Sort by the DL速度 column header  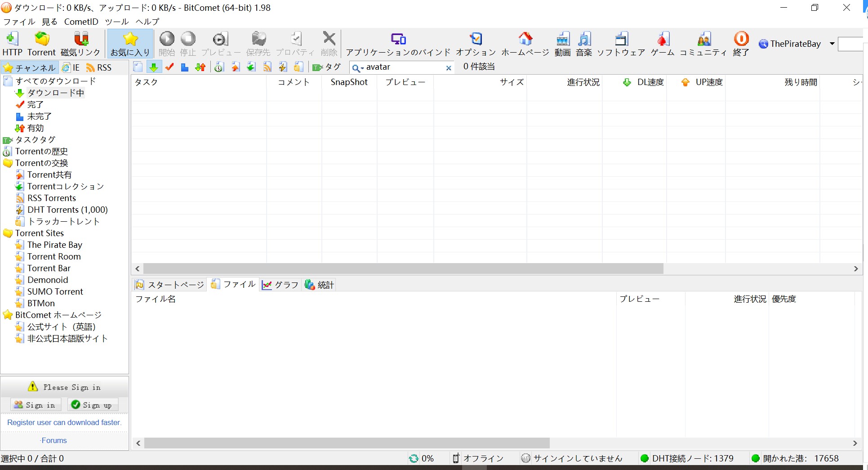pos(634,82)
